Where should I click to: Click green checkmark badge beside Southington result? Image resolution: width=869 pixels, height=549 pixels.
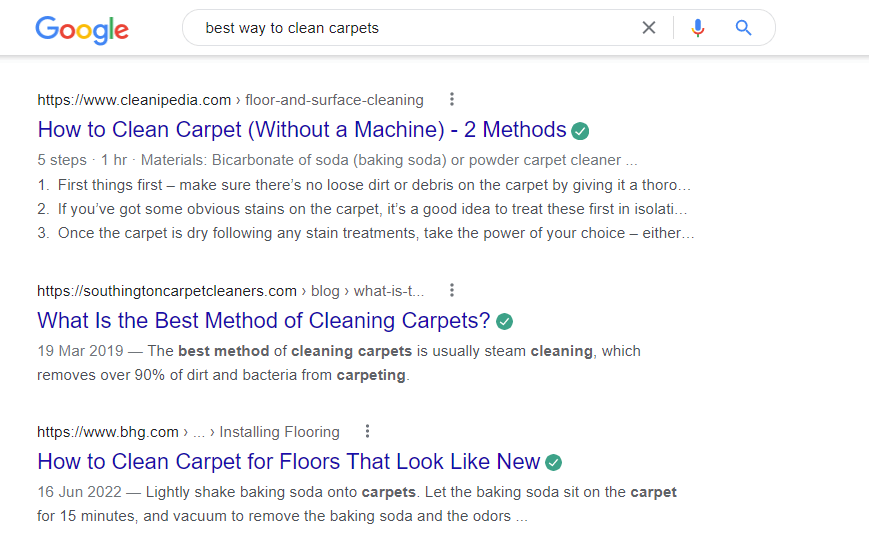coord(504,322)
